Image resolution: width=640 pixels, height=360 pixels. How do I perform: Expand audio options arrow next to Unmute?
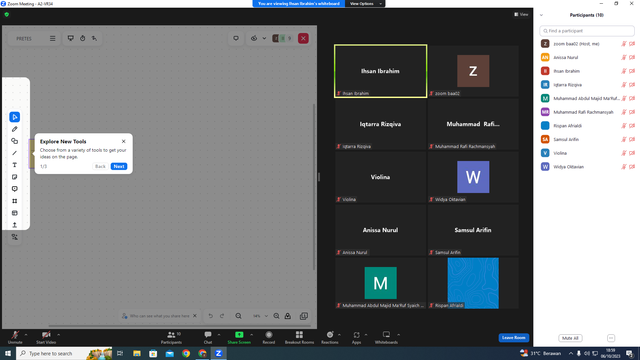pos(26,335)
